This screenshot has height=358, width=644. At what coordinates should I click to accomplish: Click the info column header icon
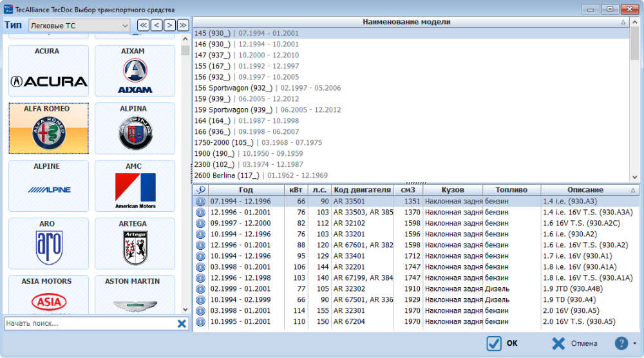200,190
